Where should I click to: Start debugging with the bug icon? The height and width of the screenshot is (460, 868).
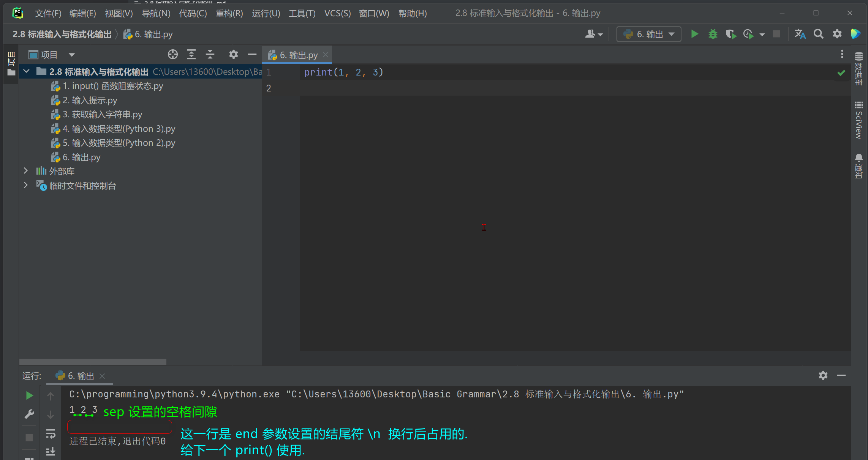pyautogui.click(x=713, y=34)
